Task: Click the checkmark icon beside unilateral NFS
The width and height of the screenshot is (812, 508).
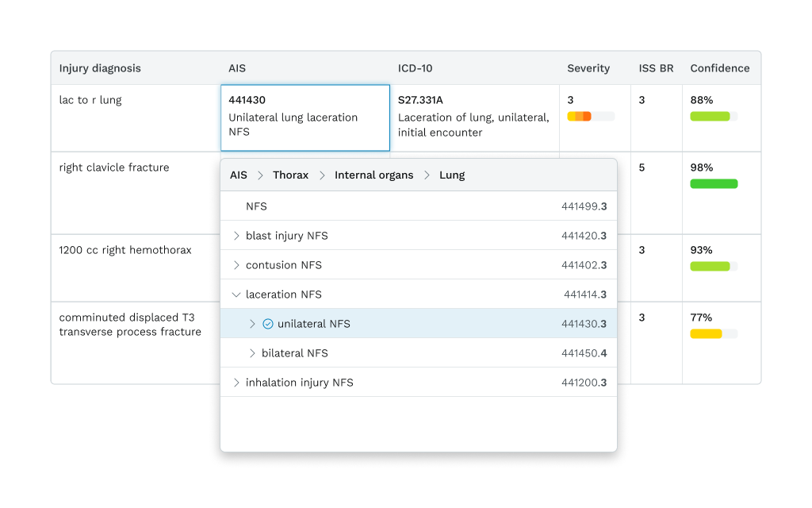Action: coord(267,324)
